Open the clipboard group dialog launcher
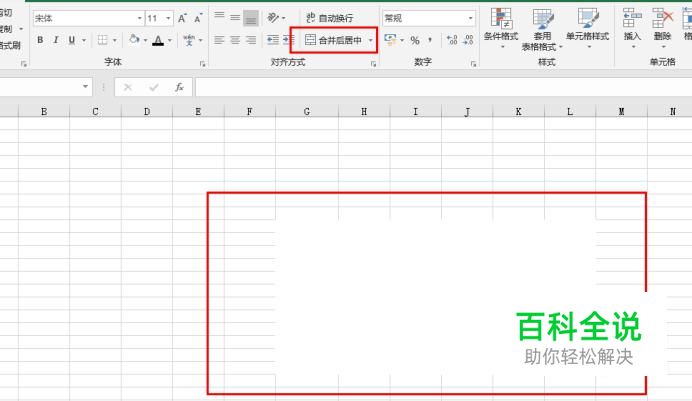This screenshot has height=401, width=692. (24, 64)
